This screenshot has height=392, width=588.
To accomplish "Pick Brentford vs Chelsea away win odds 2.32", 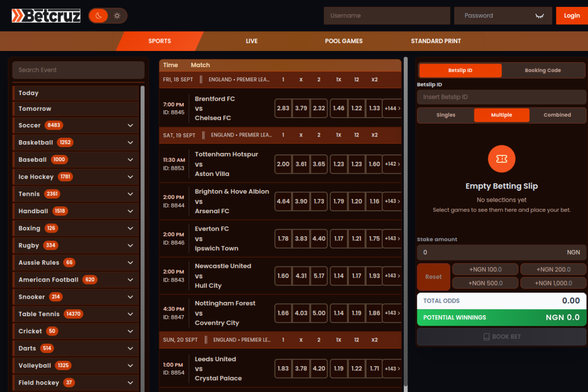I will [319, 108].
